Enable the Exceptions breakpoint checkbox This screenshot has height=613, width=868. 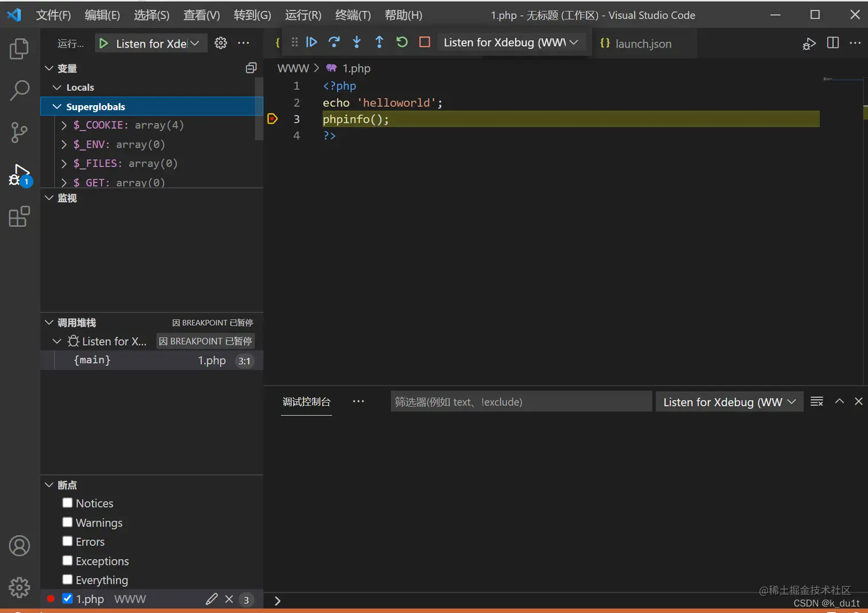(x=67, y=561)
